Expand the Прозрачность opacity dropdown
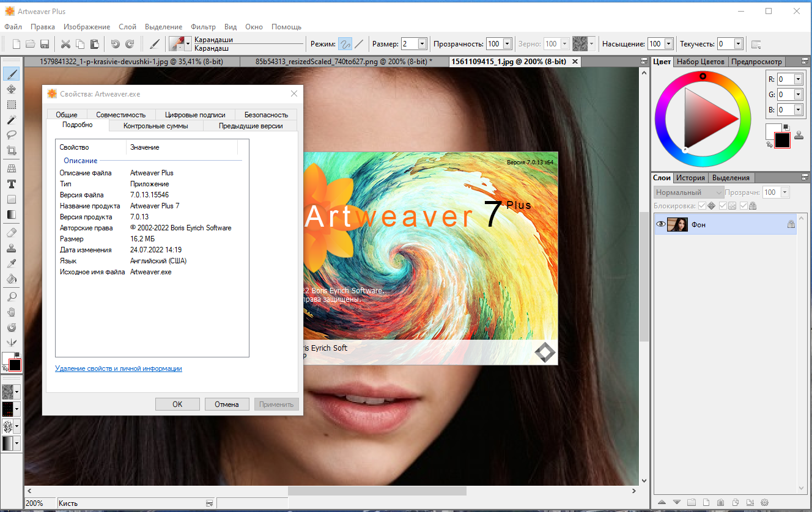 (x=508, y=44)
